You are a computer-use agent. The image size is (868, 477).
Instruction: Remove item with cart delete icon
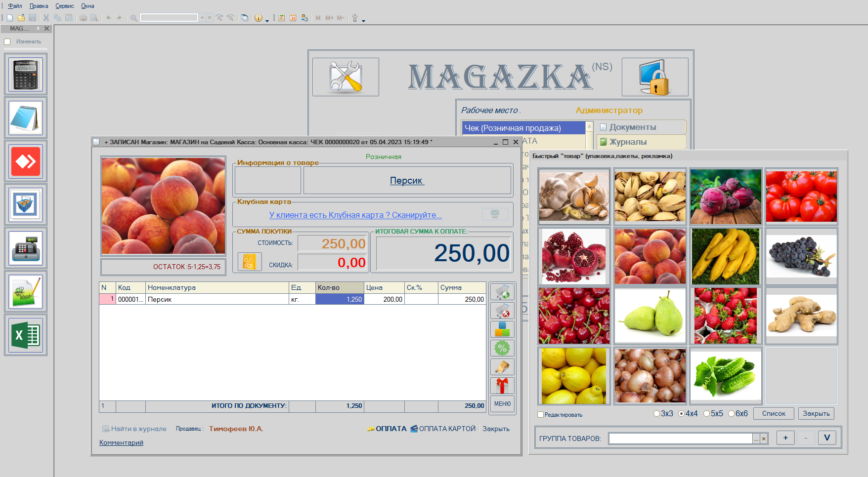coord(502,311)
